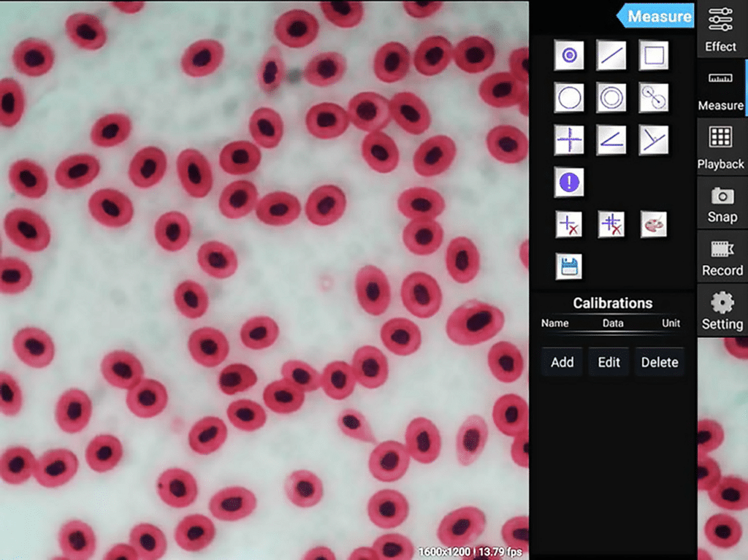Screen dimensions: 748x560
Task: Pick the perpendicular line tool
Action: coord(653,139)
